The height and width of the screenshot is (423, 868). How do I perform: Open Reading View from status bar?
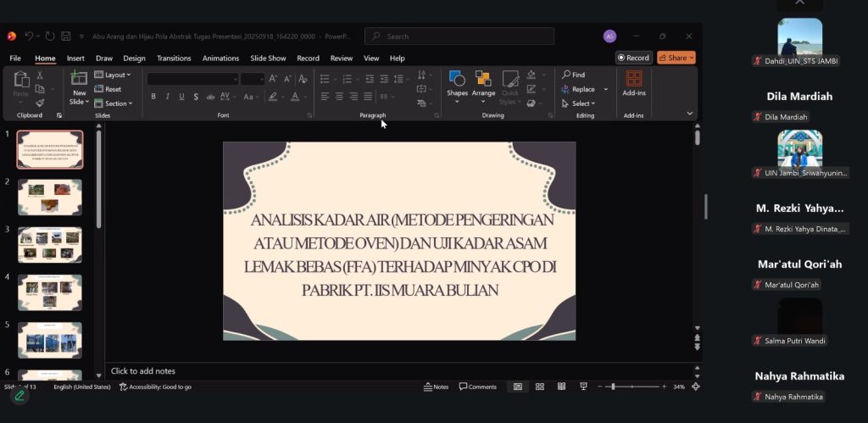[x=561, y=387]
